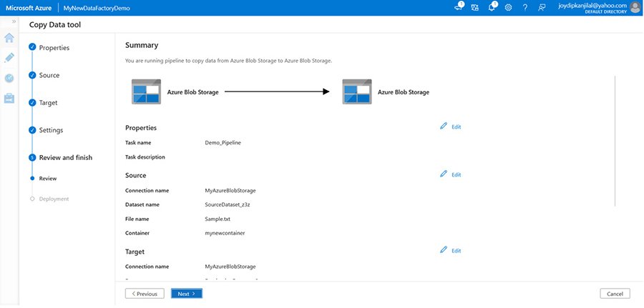Open the Home icon in left sidebar
644x308 pixels.
tap(9, 38)
